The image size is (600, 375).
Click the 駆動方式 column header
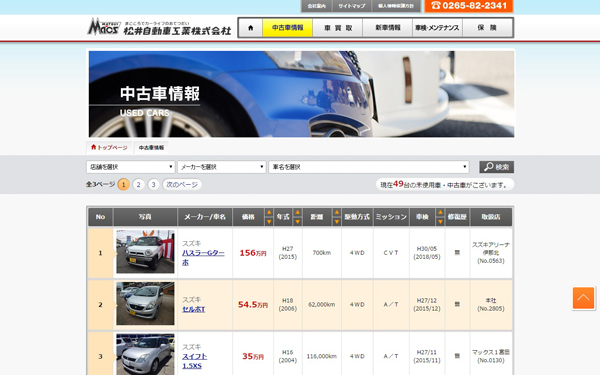pos(357,217)
